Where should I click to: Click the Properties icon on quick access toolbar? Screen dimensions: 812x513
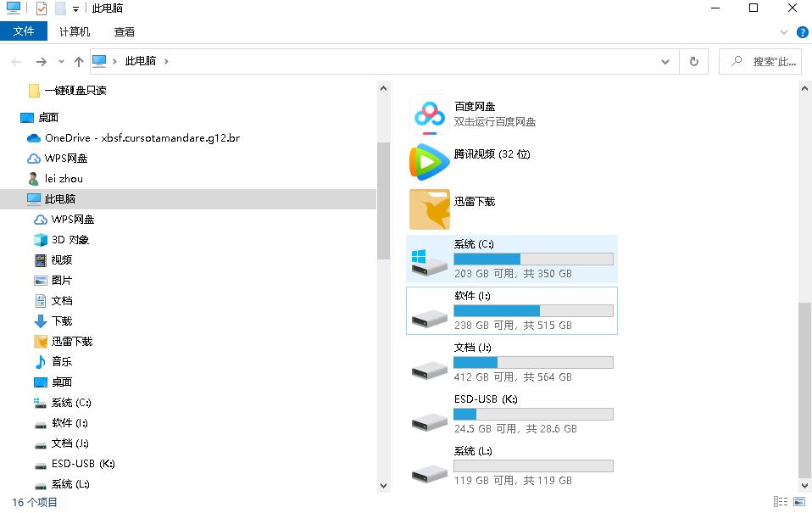click(41, 8)
